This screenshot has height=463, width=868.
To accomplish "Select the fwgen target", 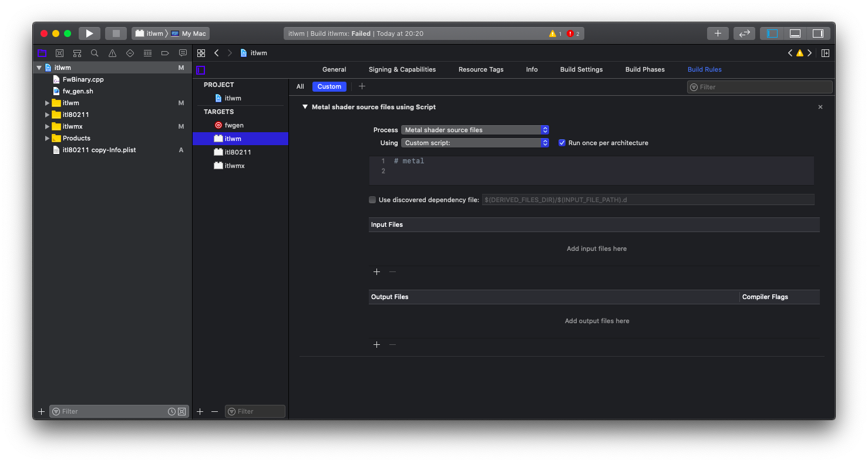I will (234, 125).
